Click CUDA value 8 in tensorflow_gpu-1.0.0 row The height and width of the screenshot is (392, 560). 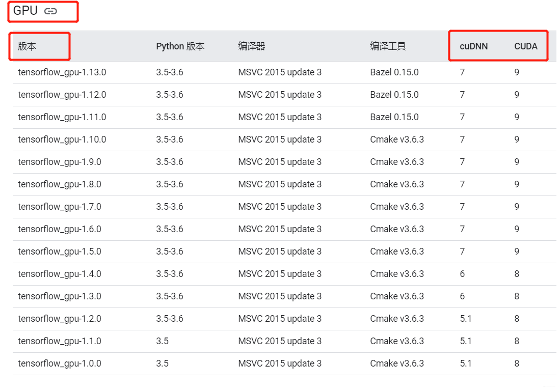517,364
